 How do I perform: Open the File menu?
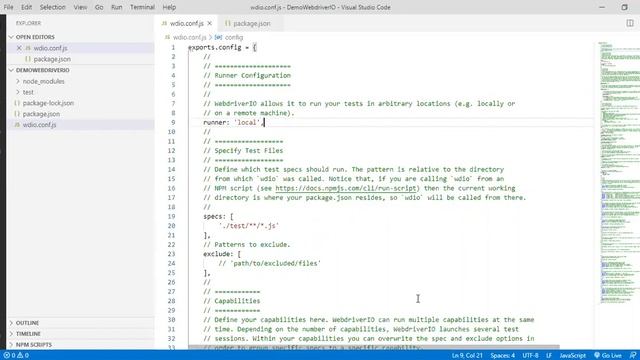(x=8, y=7)
